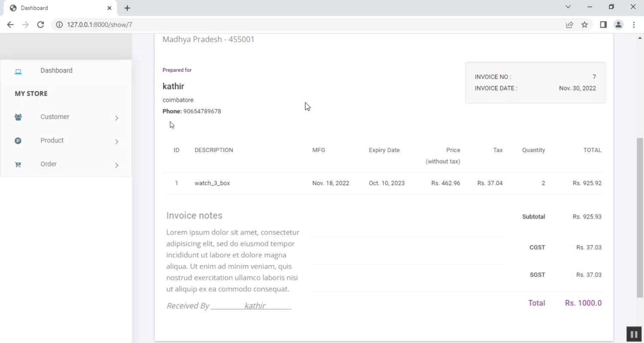Reload the page using refresh button
The width and height of the screenshot is (644, 343).
[x=40, y=25]
